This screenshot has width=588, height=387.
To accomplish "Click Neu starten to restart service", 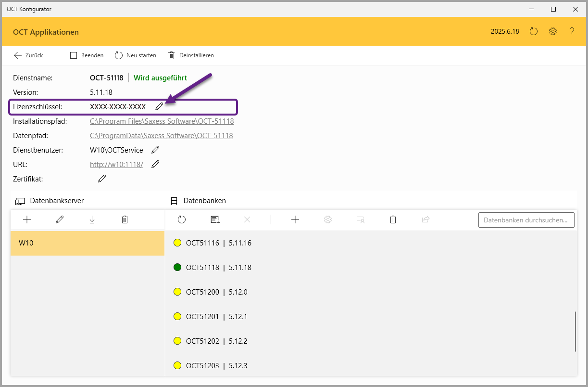I will pyautogui.click(x=136, y=55).
